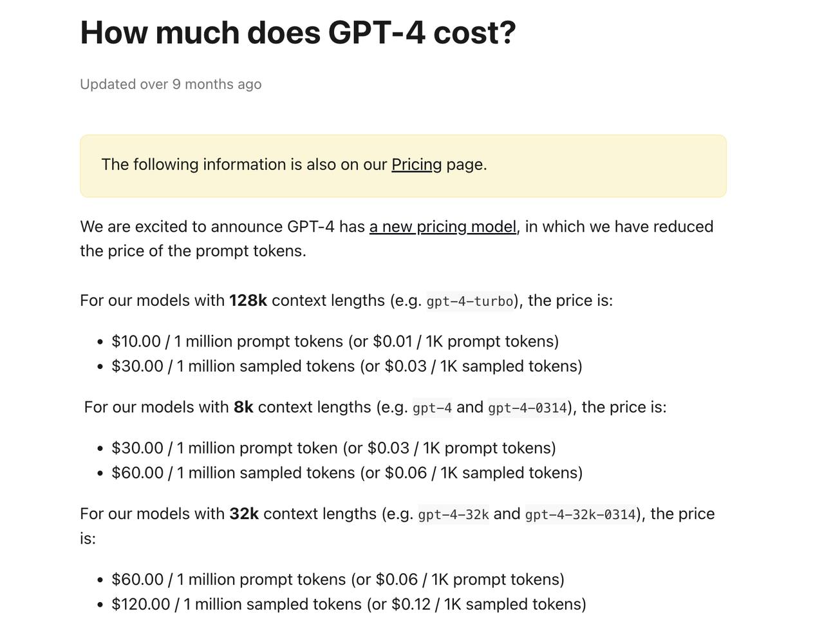833x644 pixels.
Task: Click the $10.00 per million prompt tokens bullet
Action: coord(335,341)
